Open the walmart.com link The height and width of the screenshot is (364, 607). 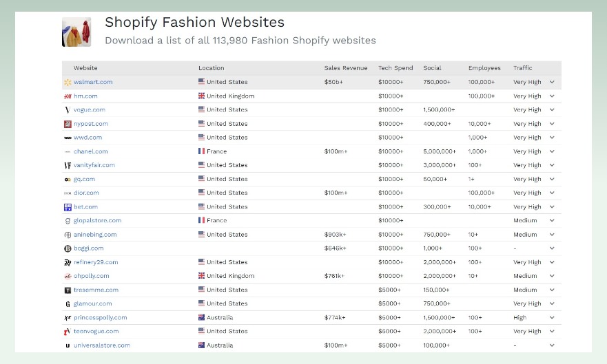(x=93, y=82)
